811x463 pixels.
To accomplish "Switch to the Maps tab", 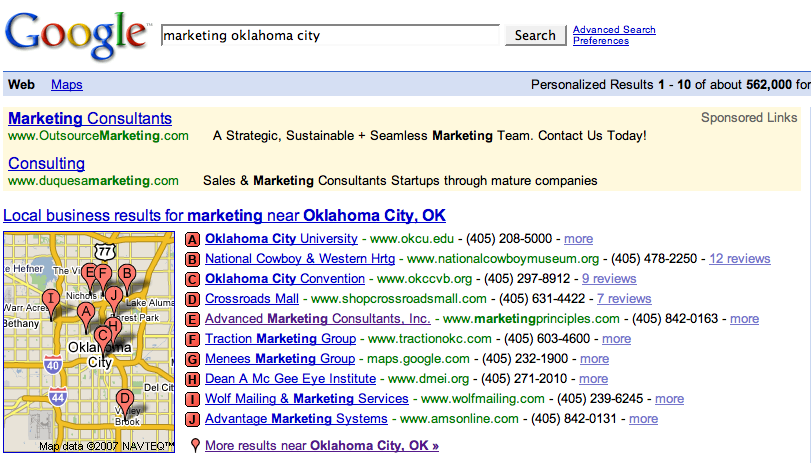I will (67, 85).
